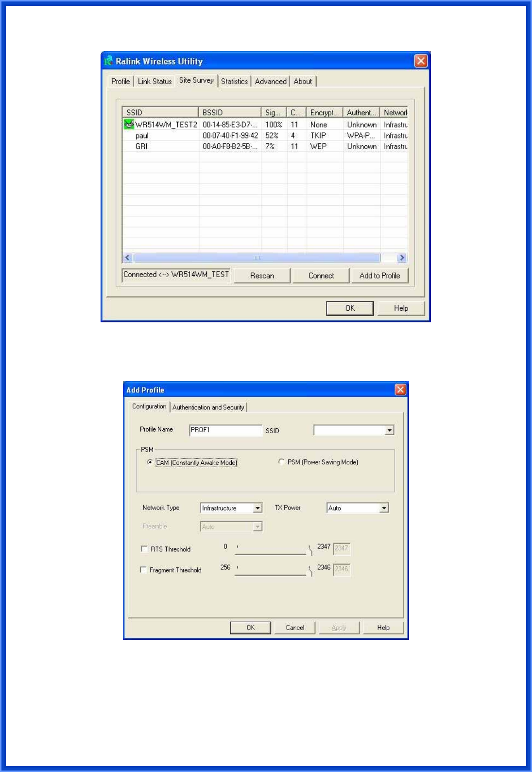Enable the Fragment Threshold checkbox

(143, 570)
